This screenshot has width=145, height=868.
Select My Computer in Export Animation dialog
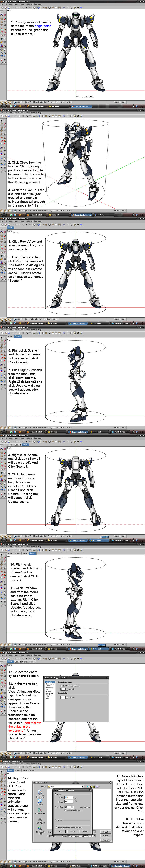pos(40,821)
